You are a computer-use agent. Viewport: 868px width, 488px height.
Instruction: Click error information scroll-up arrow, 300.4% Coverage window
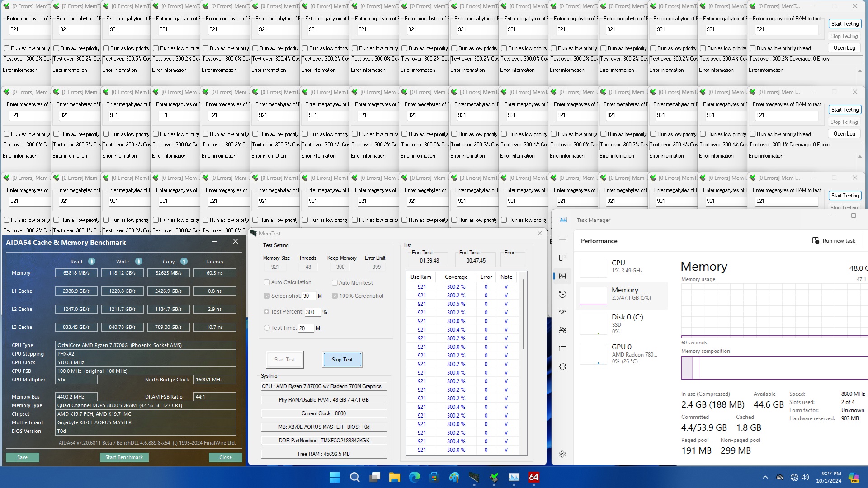point(860,157)
